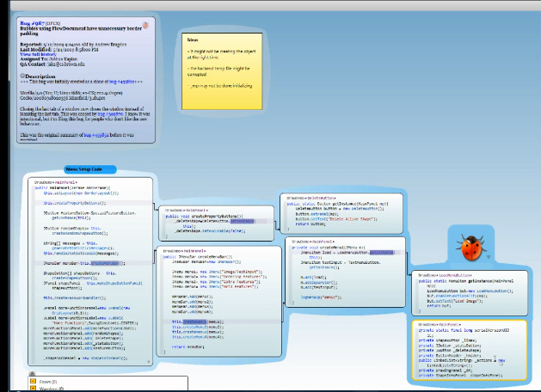Screen dimensions: 541x392
Task: Click highlighted createMenu1 call in createMenuBar bubble
Action: pos(194,322)
